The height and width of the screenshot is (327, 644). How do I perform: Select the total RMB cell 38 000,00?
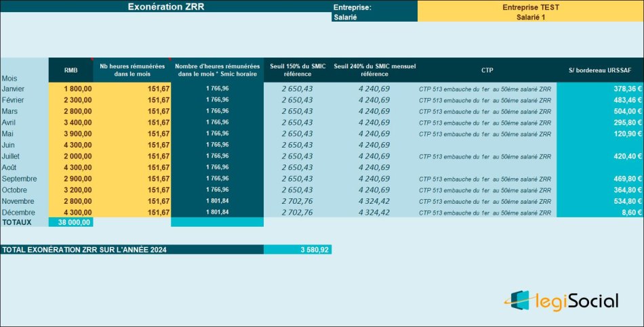pyautogui.click(x=71, y=222)
